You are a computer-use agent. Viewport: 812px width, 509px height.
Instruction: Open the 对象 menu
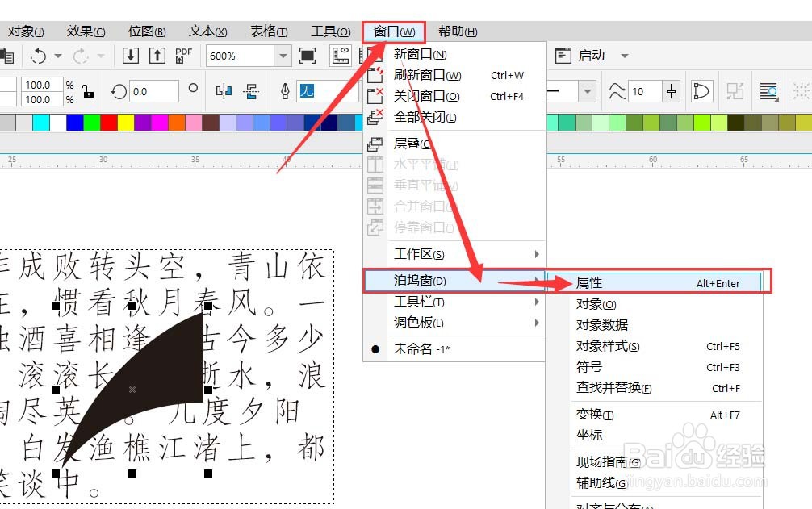(x=26, y=31)
